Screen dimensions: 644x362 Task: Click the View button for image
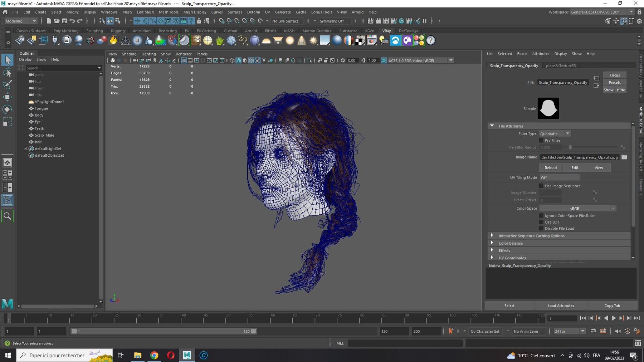point(599,168)
